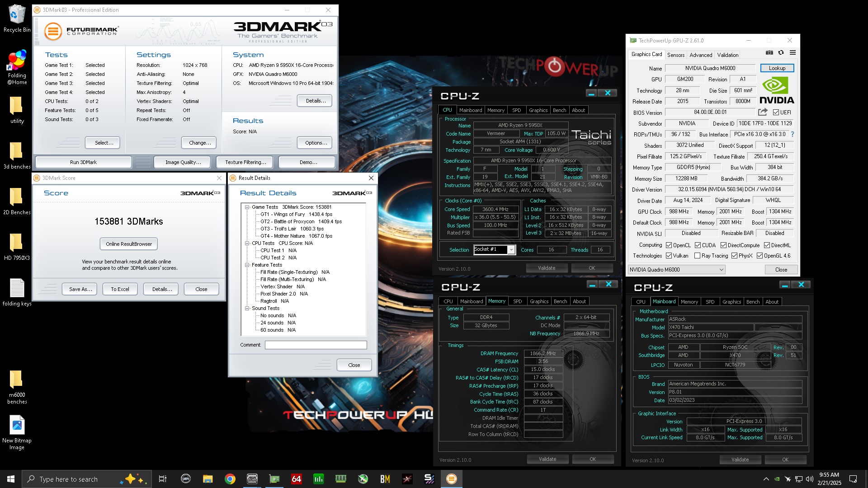Open Graphics tab in CPU-Z mainboard window
The image size is (868, 488).
(x=731, y=302)
